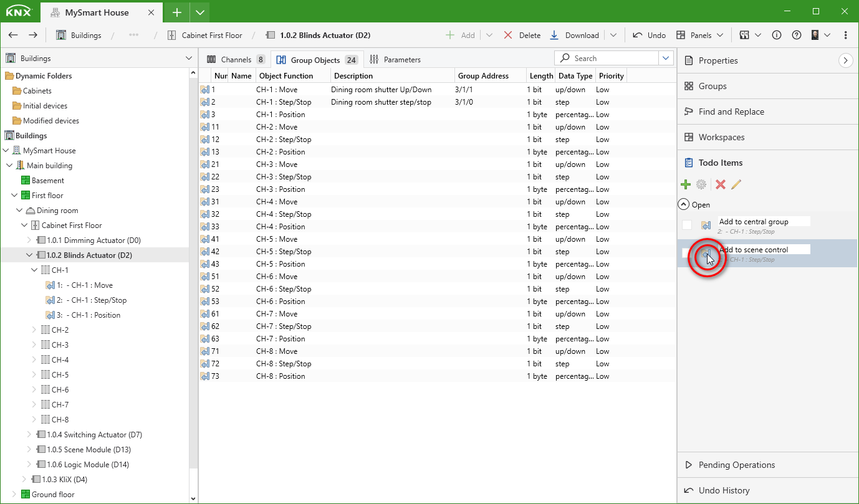
Task: Check the 'Add to central group' checkbox
Action: click(687, 226)
